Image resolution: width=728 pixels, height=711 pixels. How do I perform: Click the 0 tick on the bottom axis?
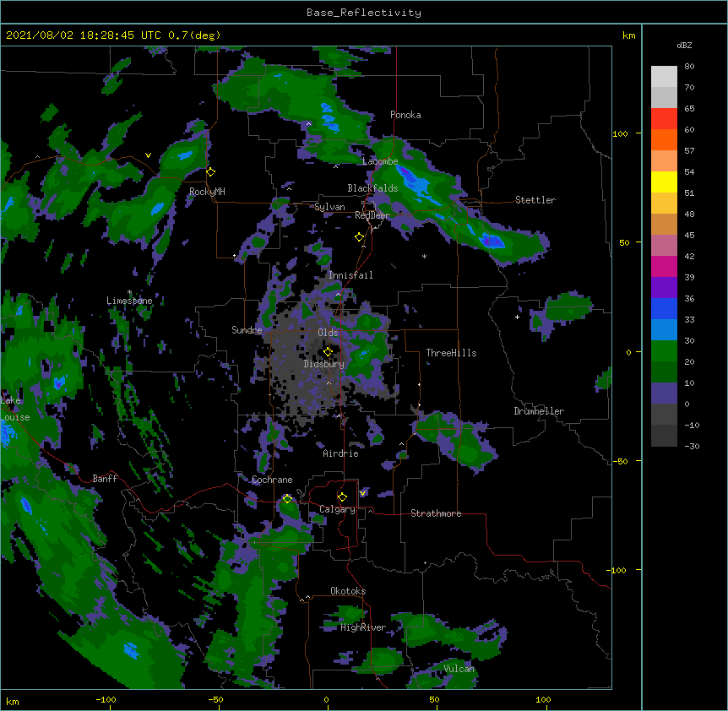tap(326, 700)
